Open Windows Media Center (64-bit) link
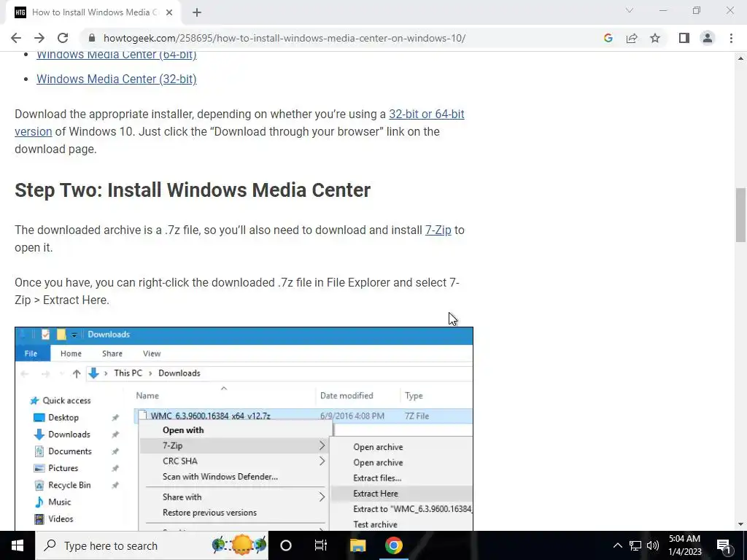Viewport: 747px width, 560px height. (117, 54)
